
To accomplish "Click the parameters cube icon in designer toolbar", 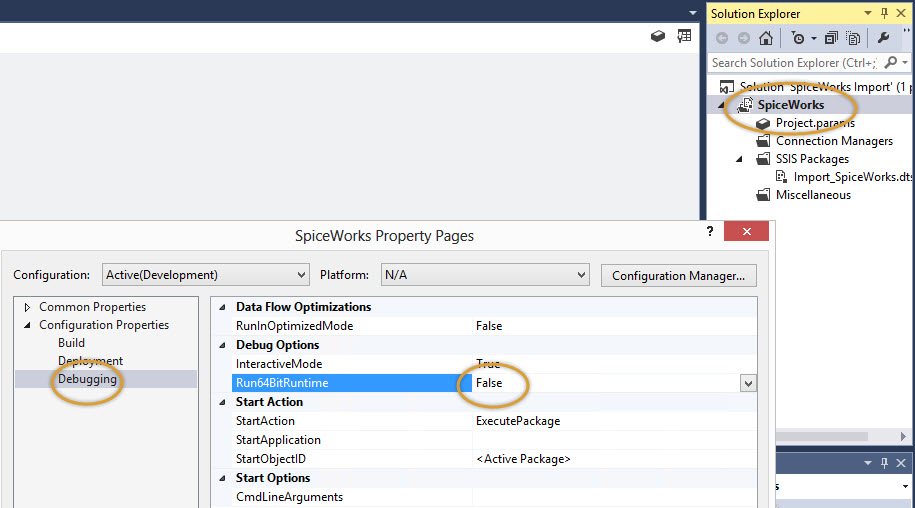I will (657, 36).
